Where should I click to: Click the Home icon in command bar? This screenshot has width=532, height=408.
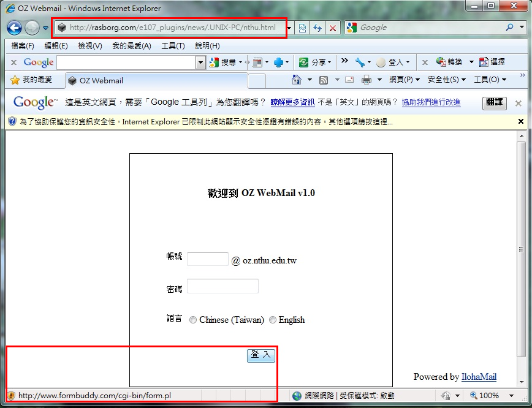point(297,80)
